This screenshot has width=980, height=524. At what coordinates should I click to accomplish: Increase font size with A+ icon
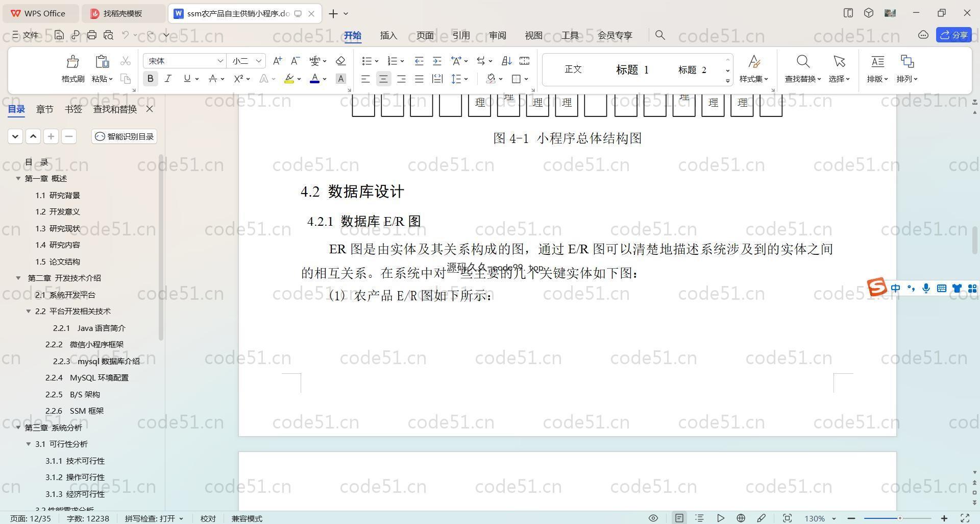[277, 61]
